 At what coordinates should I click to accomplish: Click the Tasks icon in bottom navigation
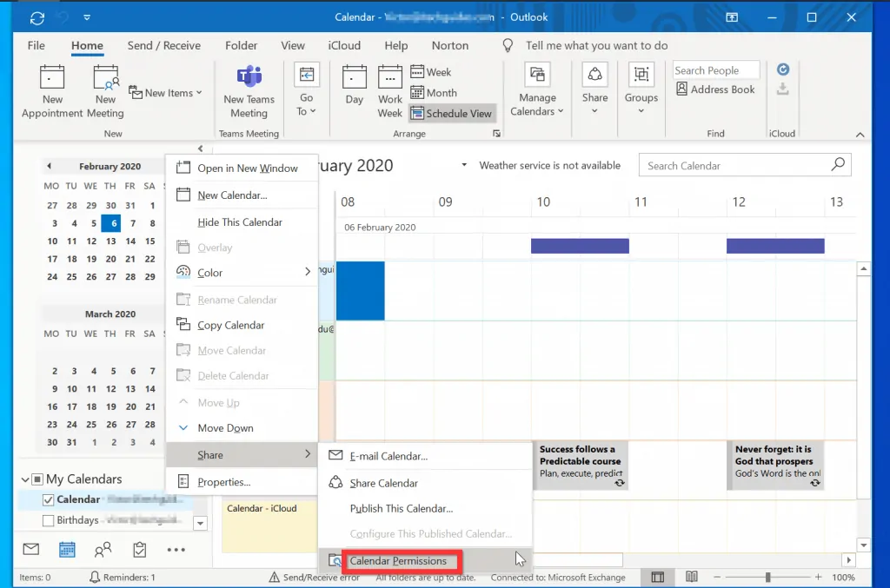pos(139,549)
